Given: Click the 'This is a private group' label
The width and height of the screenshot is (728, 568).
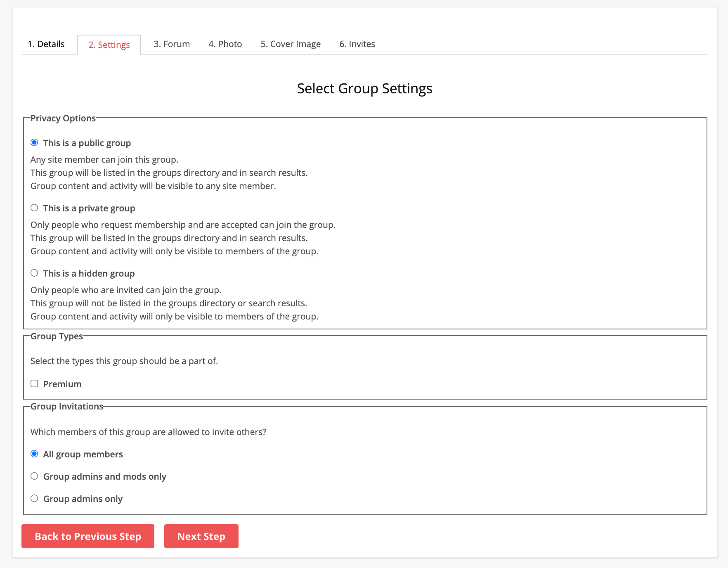Looking at the screenshot, I should 89,208.
